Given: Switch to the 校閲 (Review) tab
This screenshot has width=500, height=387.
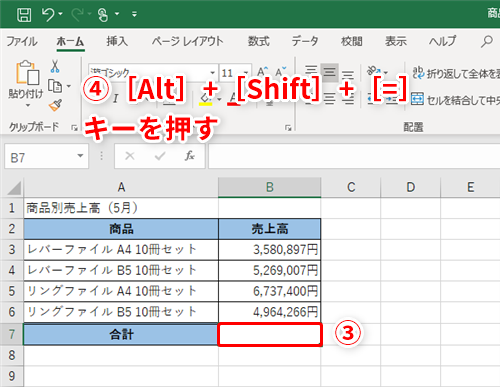Looking at the screenshot, I should [352, 41].
